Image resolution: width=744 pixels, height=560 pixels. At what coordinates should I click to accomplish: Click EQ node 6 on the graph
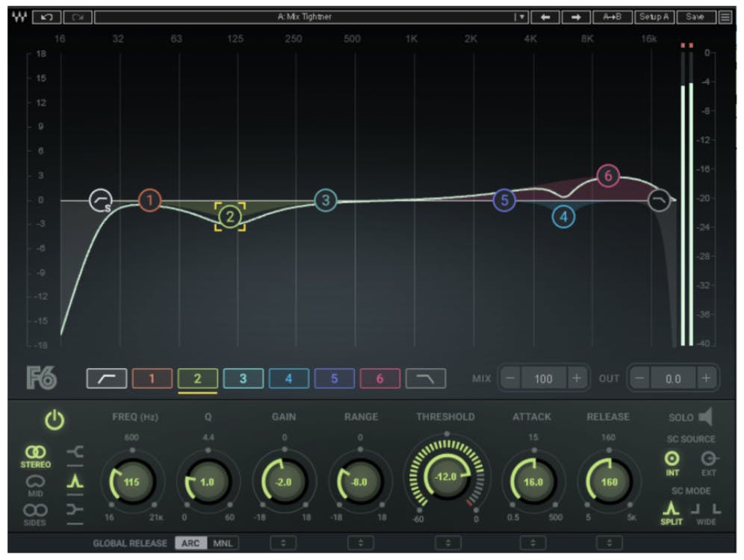[608, 176]
